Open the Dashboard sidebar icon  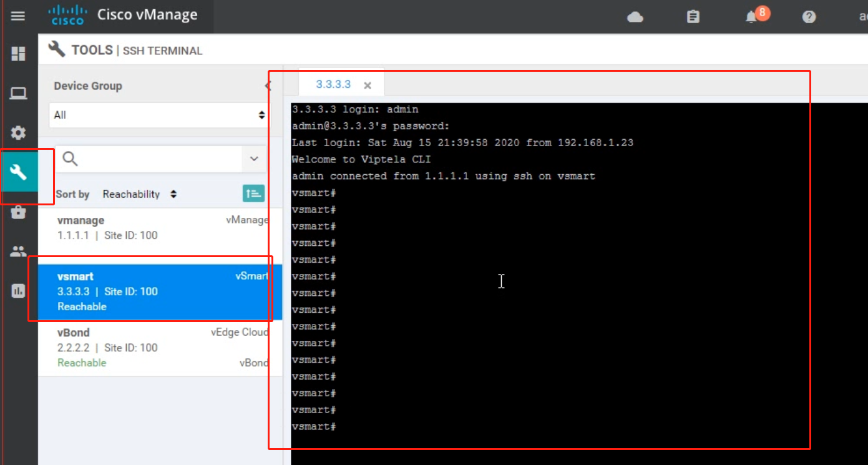[x=18, y=54]
